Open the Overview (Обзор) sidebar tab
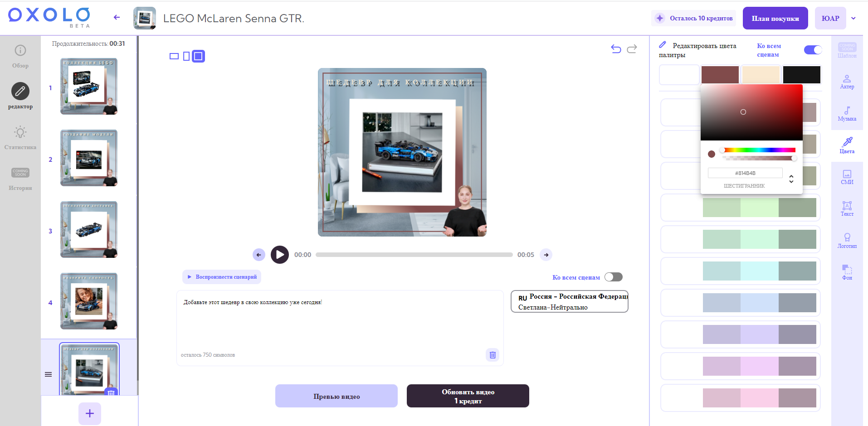This screenshot has height=426, width=868. [20, 56]
